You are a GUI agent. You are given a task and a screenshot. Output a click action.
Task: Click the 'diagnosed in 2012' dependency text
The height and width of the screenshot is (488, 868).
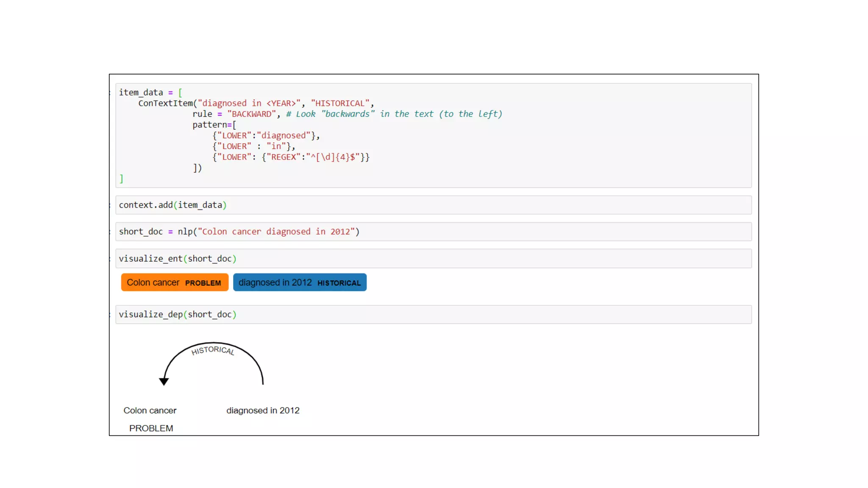click(263, 410)
